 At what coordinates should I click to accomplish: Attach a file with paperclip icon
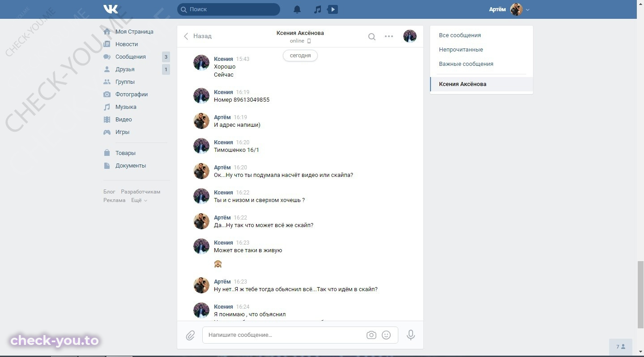[x=190, y=335]
